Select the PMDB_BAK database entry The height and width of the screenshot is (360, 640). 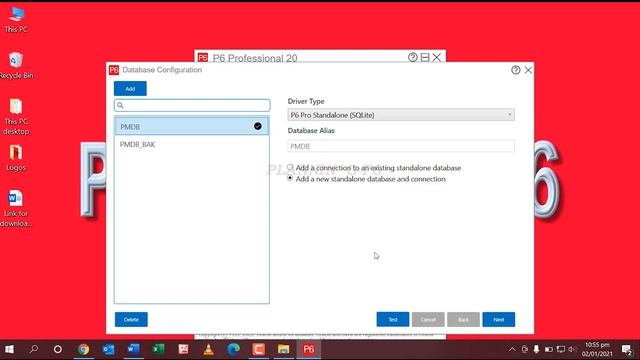point(192,144)
